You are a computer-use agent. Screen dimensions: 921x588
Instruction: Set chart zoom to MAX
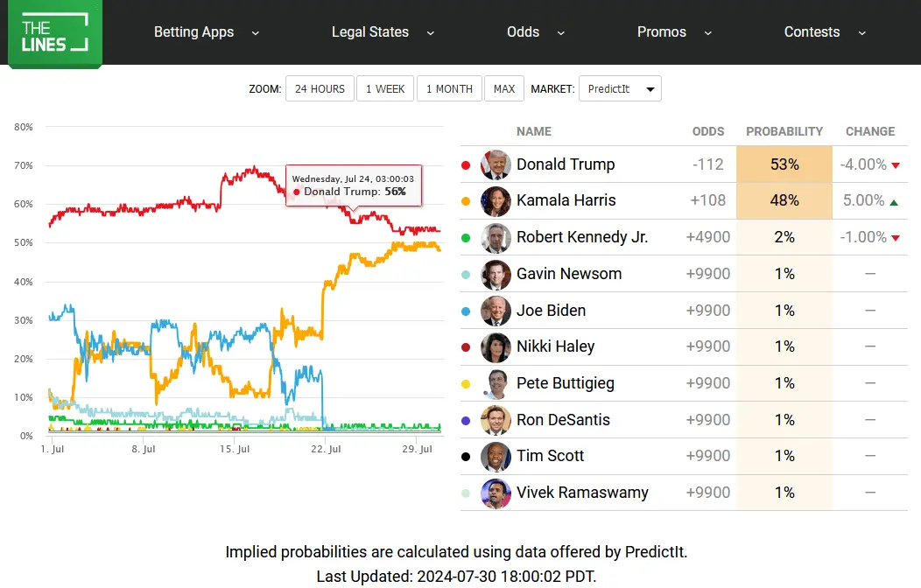[x=504, y=89]
